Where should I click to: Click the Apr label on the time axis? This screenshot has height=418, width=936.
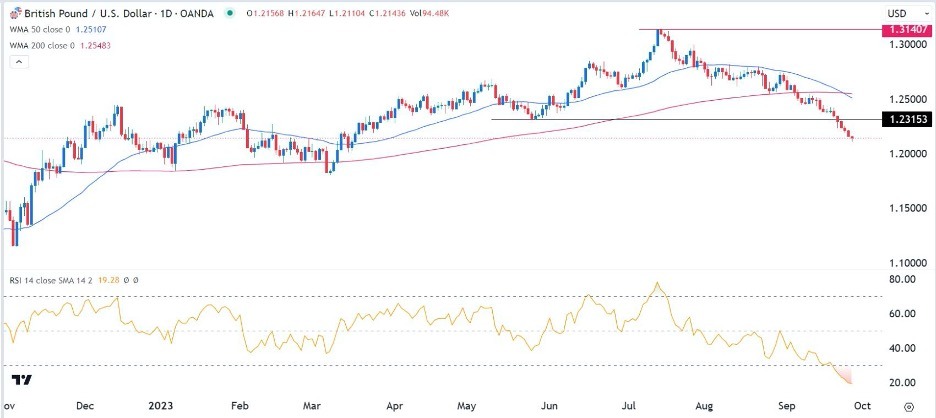pos(393,406)
